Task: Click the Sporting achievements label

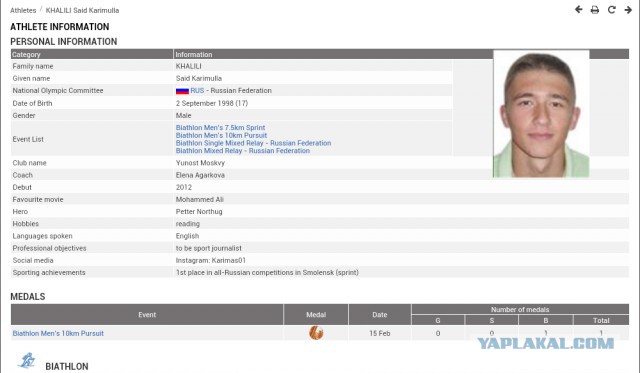Action: pyautogui.click(x=49, y=273)
